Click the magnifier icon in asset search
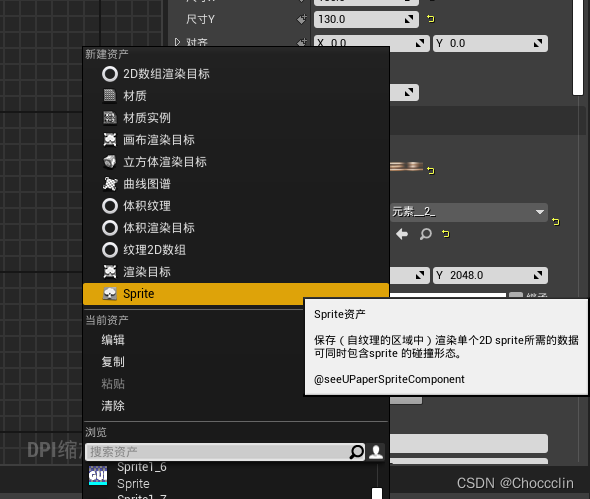Screen dimensions: 590x499 356,452
